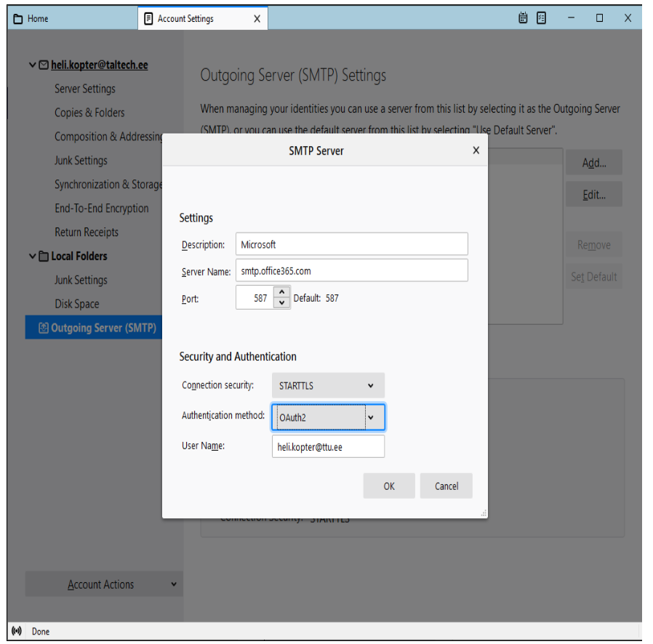Click the envelope icon beside heli.kopter@taltech.ee

click(44, 65)
